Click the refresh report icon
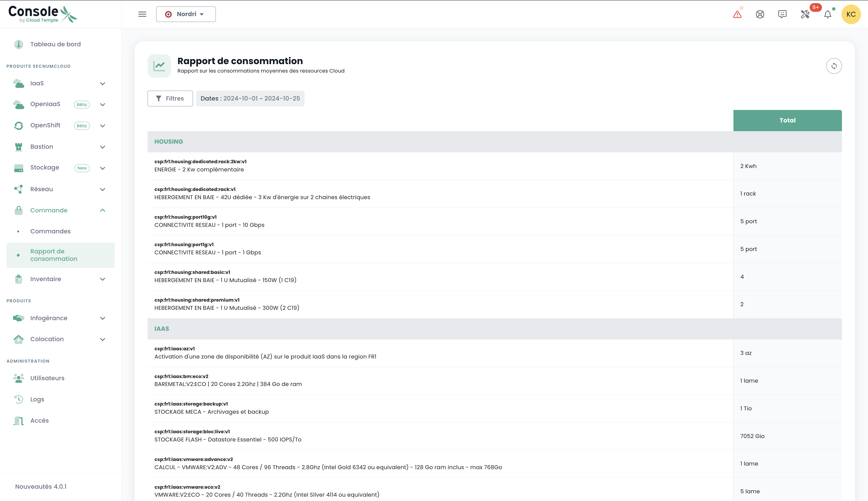 click(x=834, y=66)
